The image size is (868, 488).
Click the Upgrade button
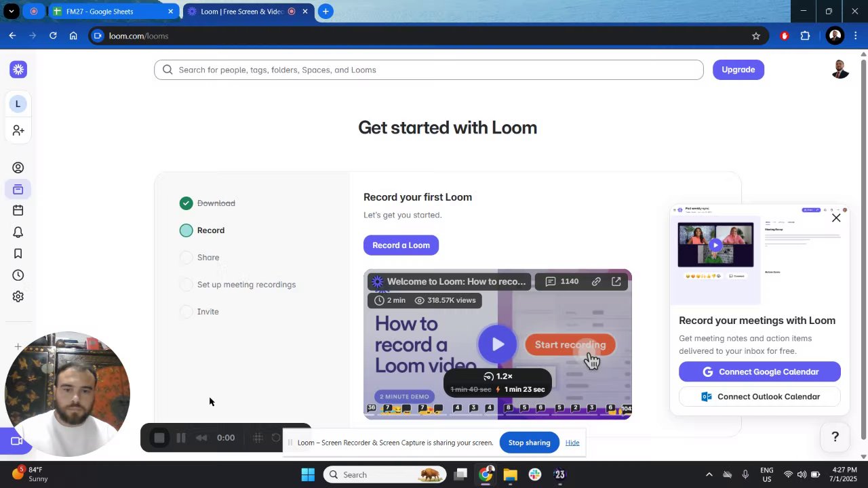click(738, 70)
